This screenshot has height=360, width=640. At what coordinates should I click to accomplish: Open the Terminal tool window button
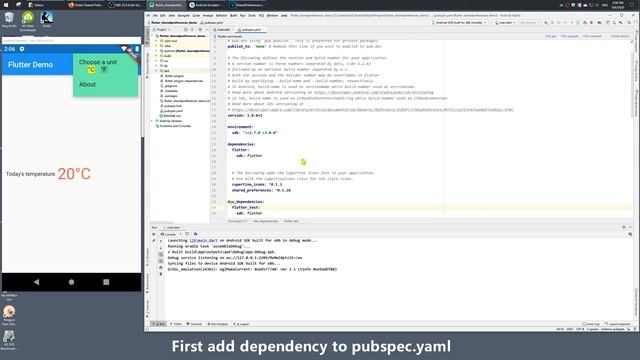(x=194, y=324)
